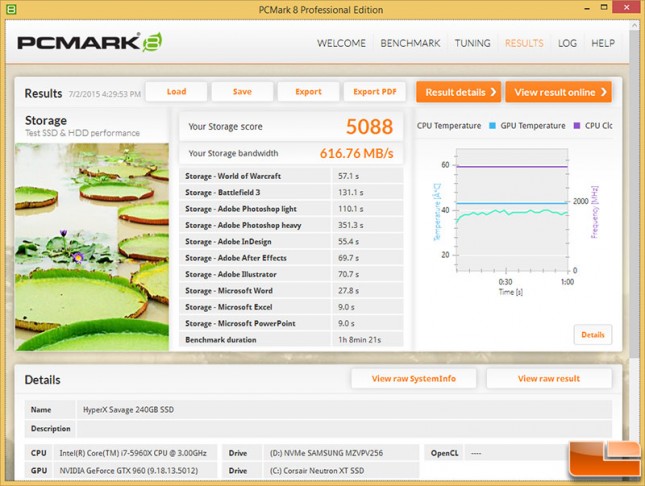
Task: Click the Details section heading
Action: [x=42, y=380]
